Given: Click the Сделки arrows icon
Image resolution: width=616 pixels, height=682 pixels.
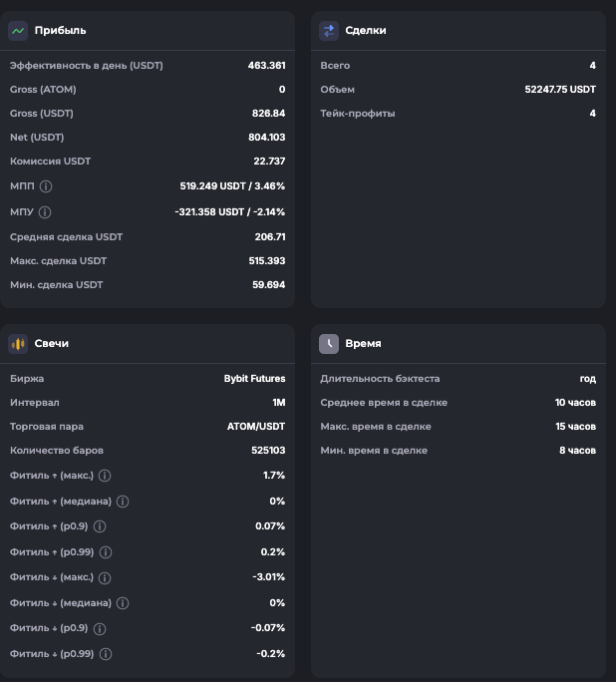Looking at the screenshot, I should [329, 31].
